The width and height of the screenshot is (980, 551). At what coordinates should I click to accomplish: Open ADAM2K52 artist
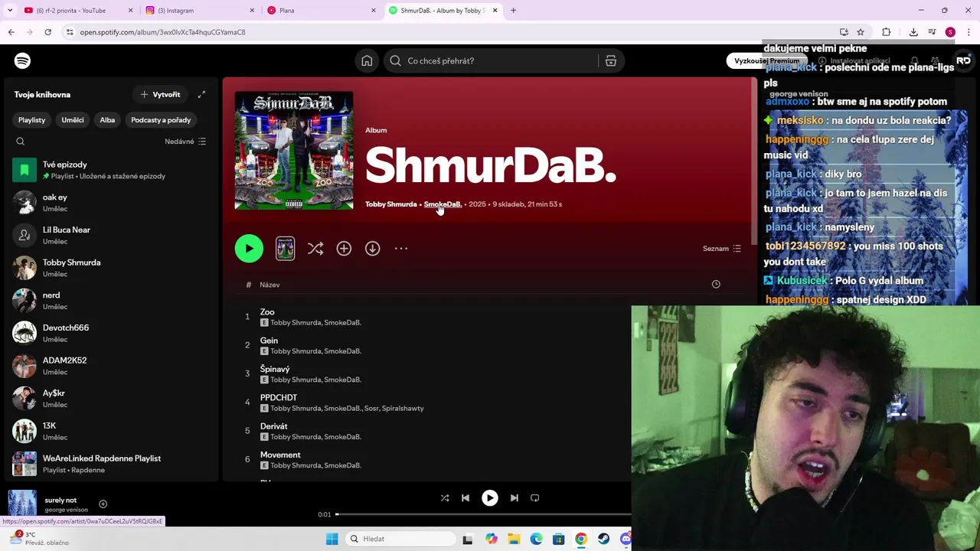(x=111, y=366)
